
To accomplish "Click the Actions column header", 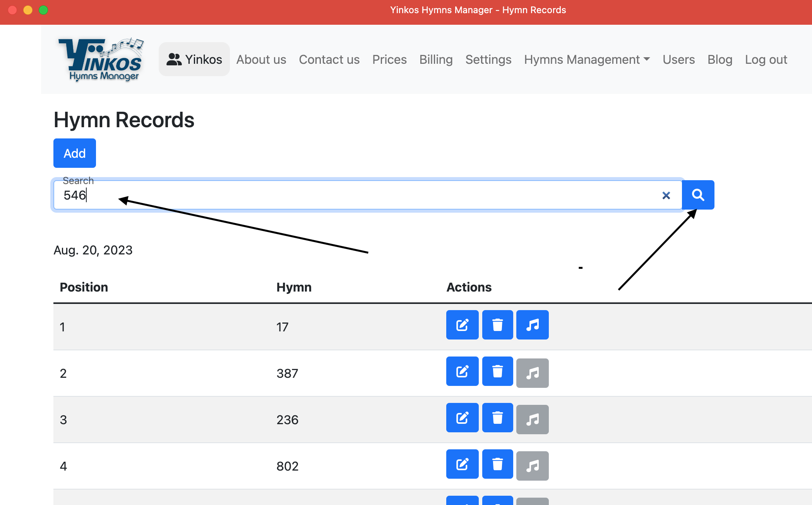I will (x=469, y=287).
